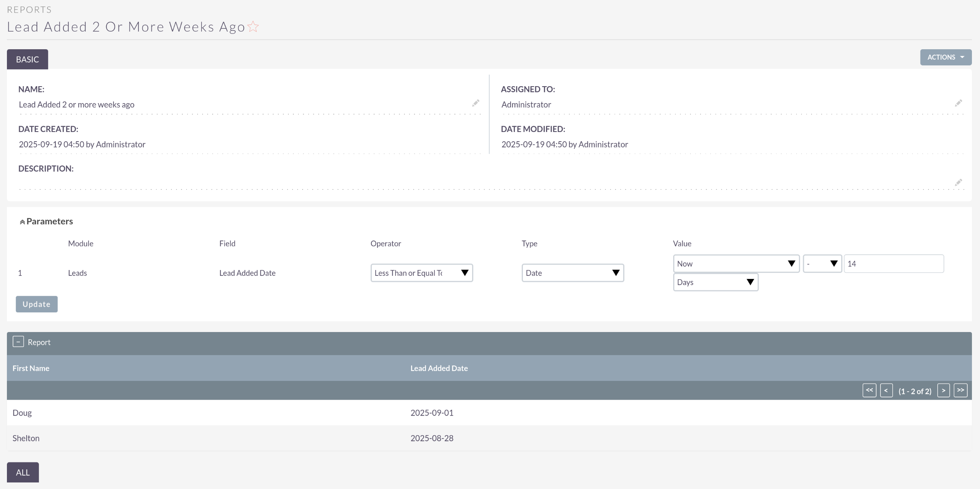Open the Days unit dropdown

coord(715,282)
